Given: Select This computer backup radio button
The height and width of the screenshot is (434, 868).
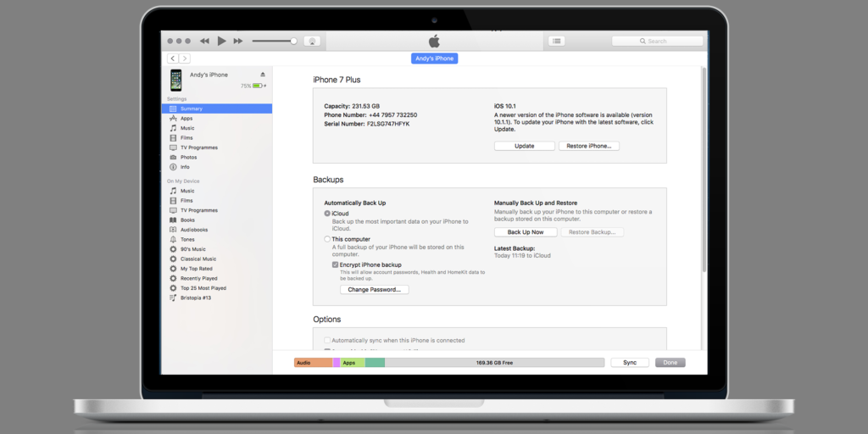Looking at the screenshot, I should point(327,239).
